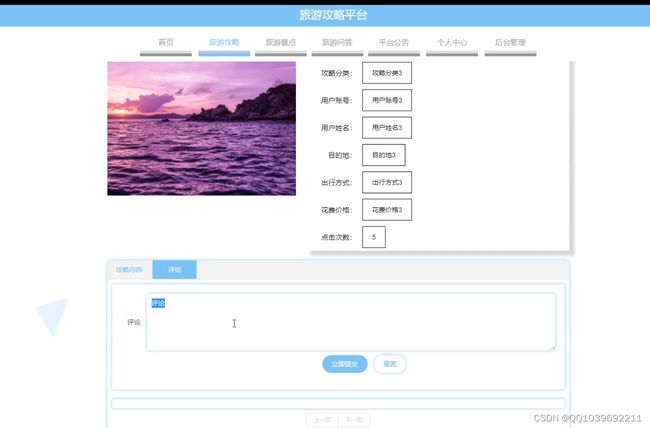
Task: Click inside the 评论 comment text area
Action: point(351,322)
